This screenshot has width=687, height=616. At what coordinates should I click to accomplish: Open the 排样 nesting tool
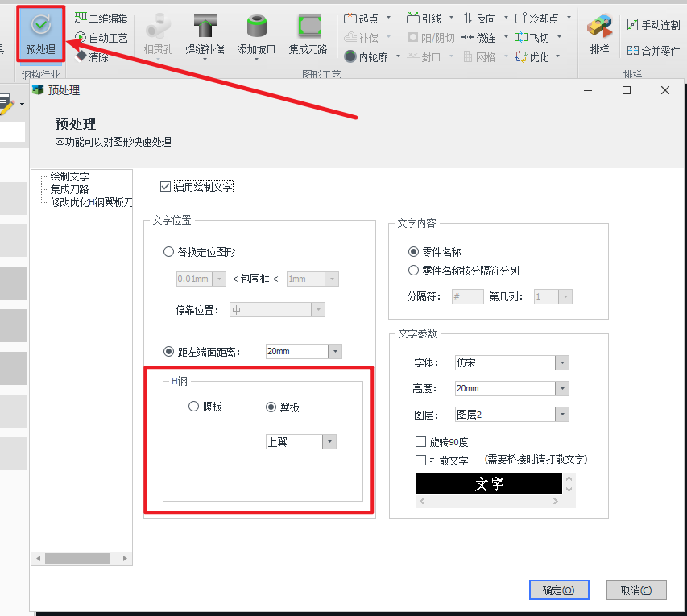point(599,34)
